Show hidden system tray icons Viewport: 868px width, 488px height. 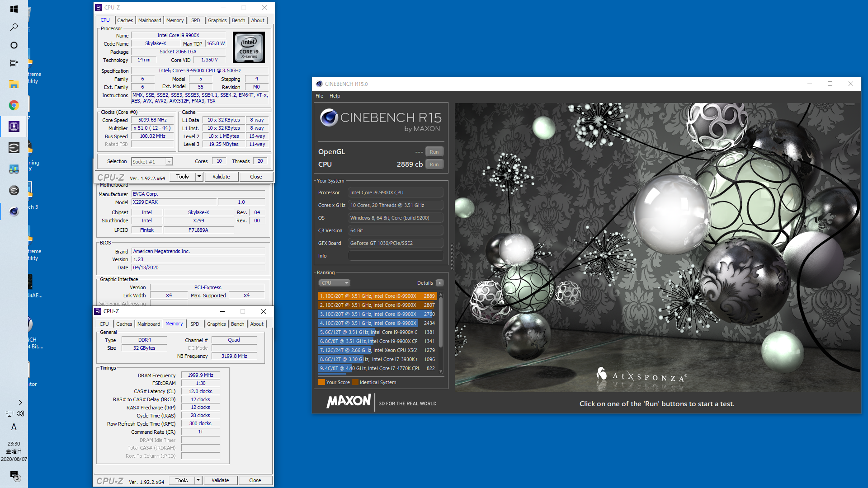(x=20, y=403)
